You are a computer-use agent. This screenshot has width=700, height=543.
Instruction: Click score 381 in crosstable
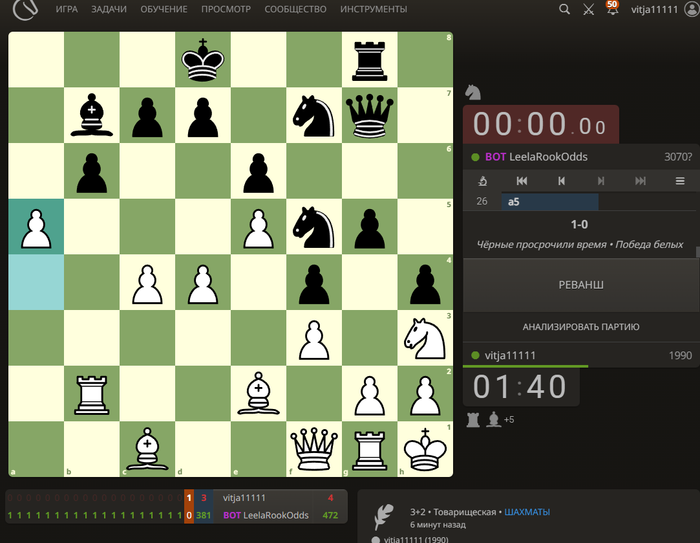[203, 515]
